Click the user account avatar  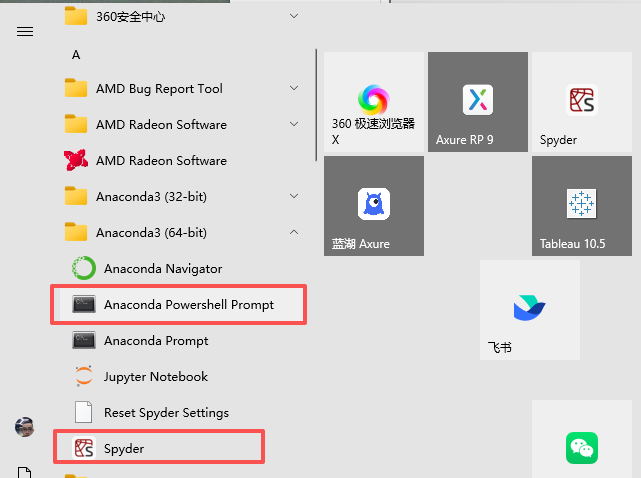[25, 427]
